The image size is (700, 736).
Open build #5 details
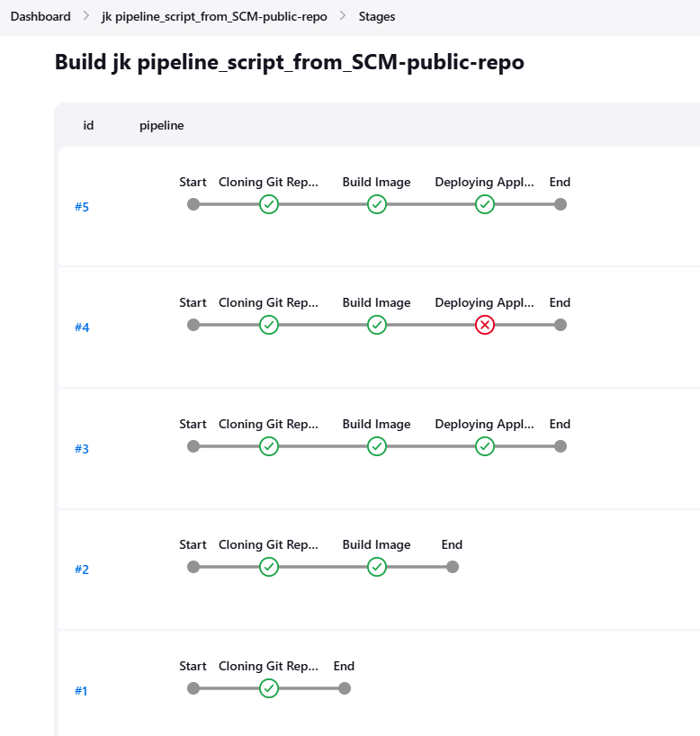pos(82,206)
